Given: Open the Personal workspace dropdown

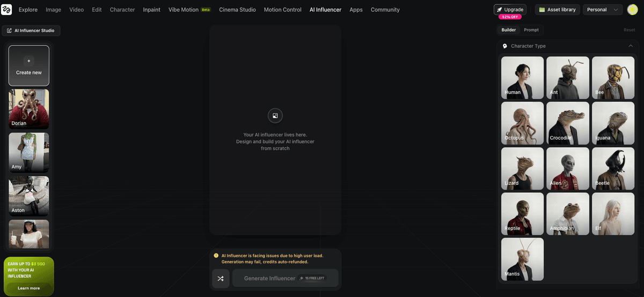Looking at the screenshot, I should (603, 10).
